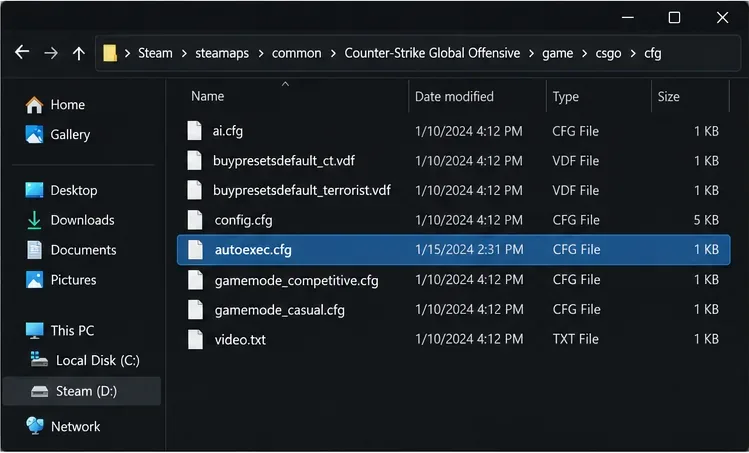This screenshot has height=453, width=749.
Task: Open Network in the sidebar
Action: pyautogui.click(x=63, y=426)
